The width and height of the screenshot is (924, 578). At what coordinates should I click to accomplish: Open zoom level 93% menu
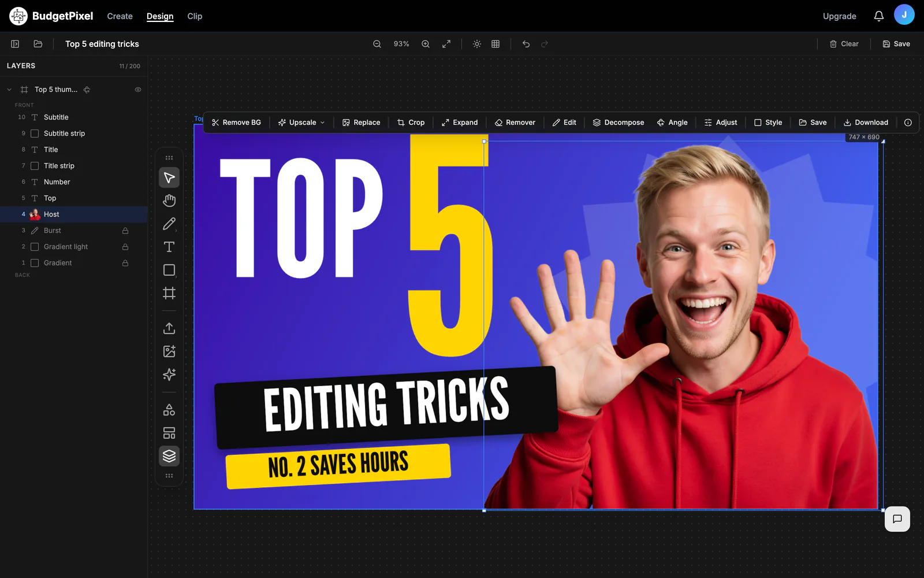[401, 44]
